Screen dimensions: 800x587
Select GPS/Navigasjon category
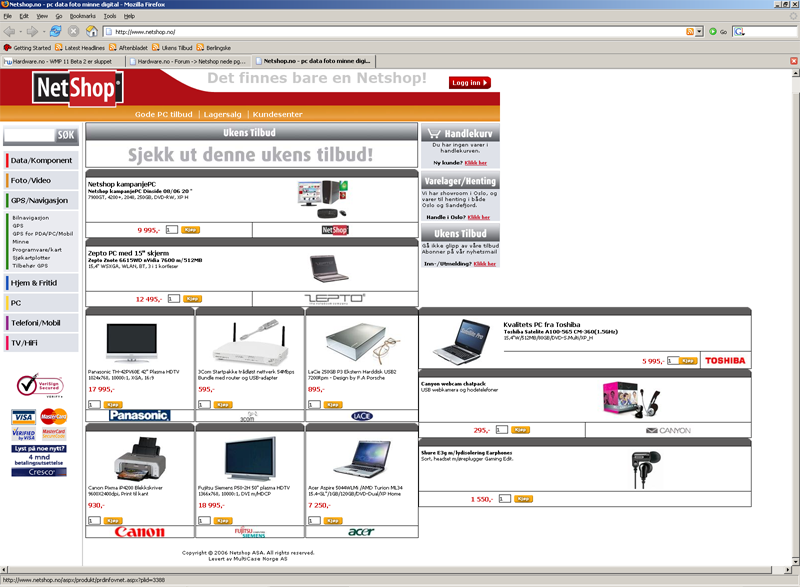41,200
